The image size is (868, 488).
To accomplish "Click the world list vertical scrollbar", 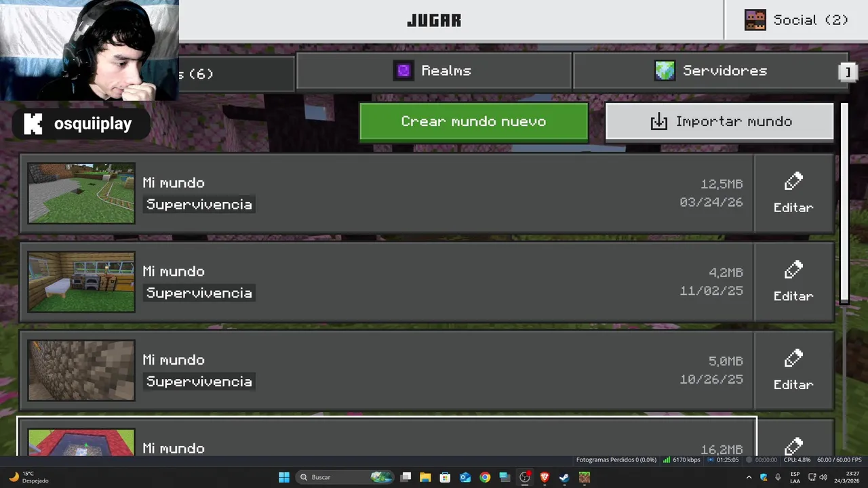I will pos(844,203).
